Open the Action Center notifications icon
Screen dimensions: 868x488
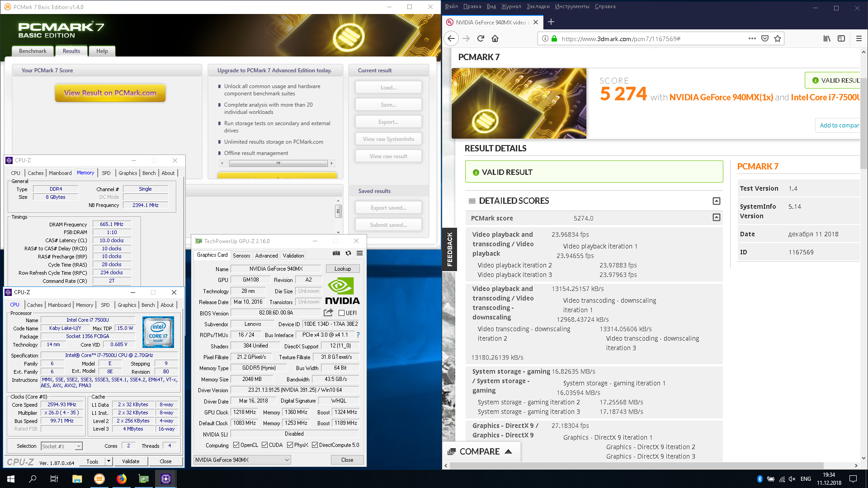(x=853, y=479)
